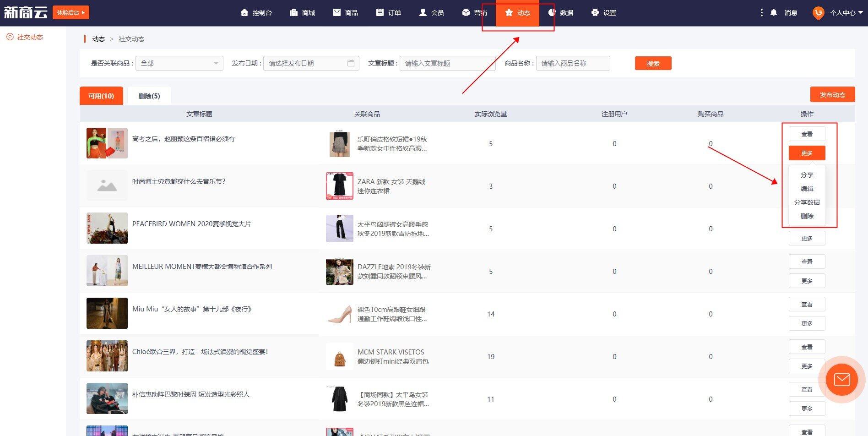
Task: Select 分享数据 from the dropdown menu
Action: tap(807, 202)
